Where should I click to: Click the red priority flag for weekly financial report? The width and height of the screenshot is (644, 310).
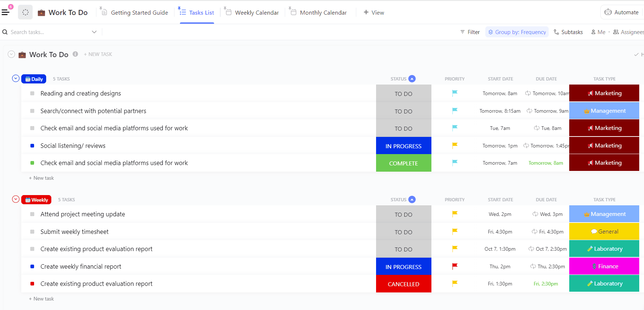click(455, 266)
